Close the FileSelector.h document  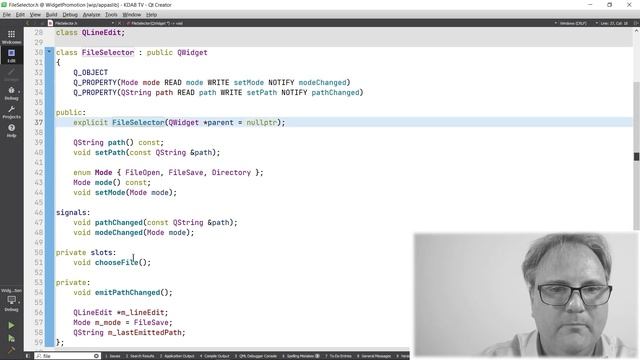pyautogui.click(x=119, y=23)
